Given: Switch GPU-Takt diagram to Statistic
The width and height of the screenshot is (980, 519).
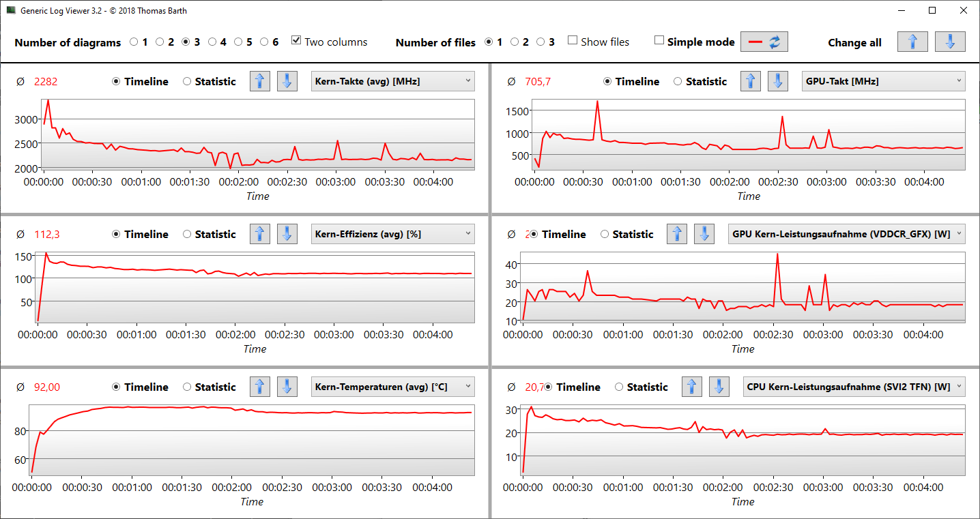Looking at the screenshot, I should (678, 81).
